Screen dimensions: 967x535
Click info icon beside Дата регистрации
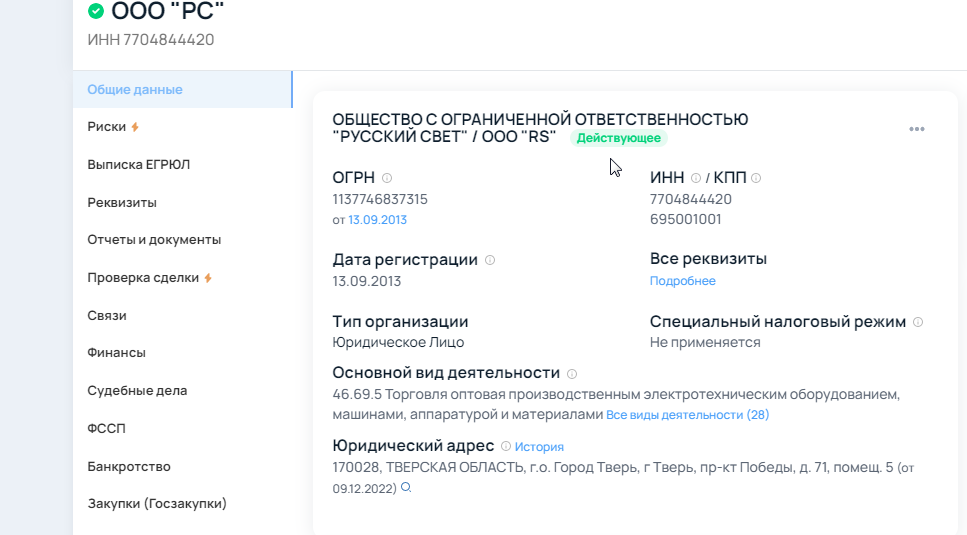point(490,260)
